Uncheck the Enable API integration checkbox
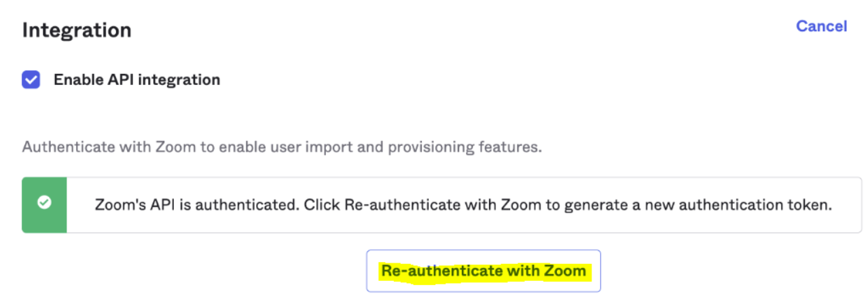Image resolution: width=868 pixels, height=302 pixels. click(x=31, y=80)
